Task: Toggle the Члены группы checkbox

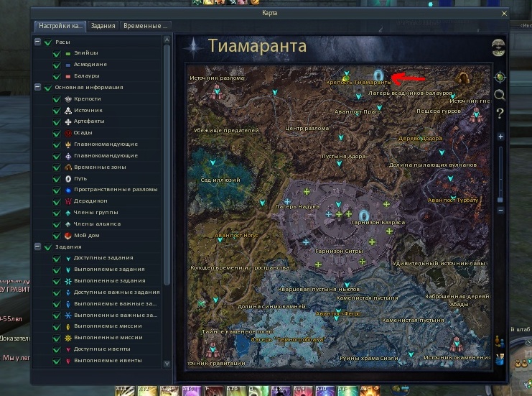Action: click(x=57, y=213)
